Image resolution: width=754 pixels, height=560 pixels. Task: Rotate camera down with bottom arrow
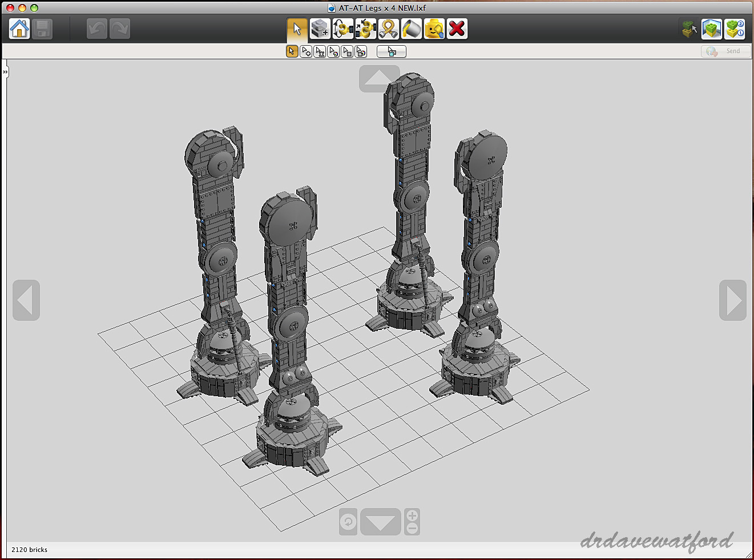pos(381,522)
